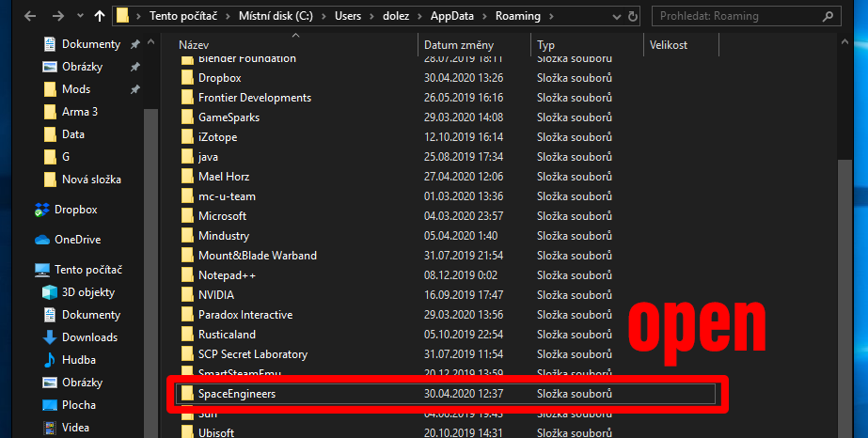Viewport: 868px width, 438px height.
Task: Sort by Typ column
Action: click(545, 45)
